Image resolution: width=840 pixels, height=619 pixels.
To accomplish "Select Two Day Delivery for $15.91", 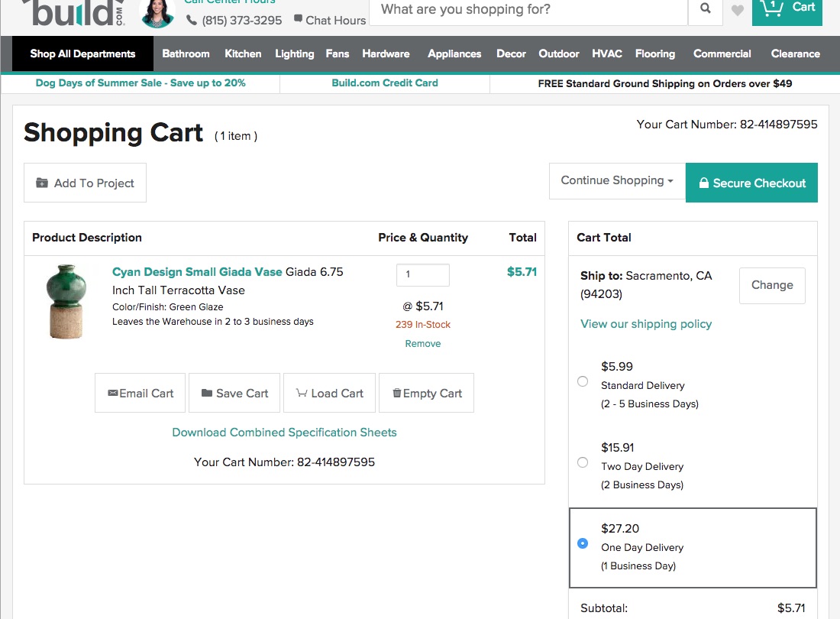I will click(x=583, y=462).
